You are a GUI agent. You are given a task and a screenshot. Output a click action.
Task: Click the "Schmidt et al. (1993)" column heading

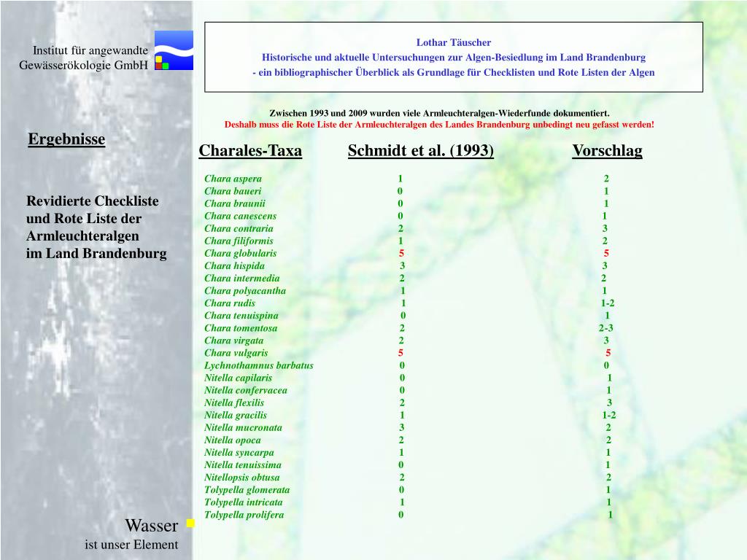tap(421, 150)
